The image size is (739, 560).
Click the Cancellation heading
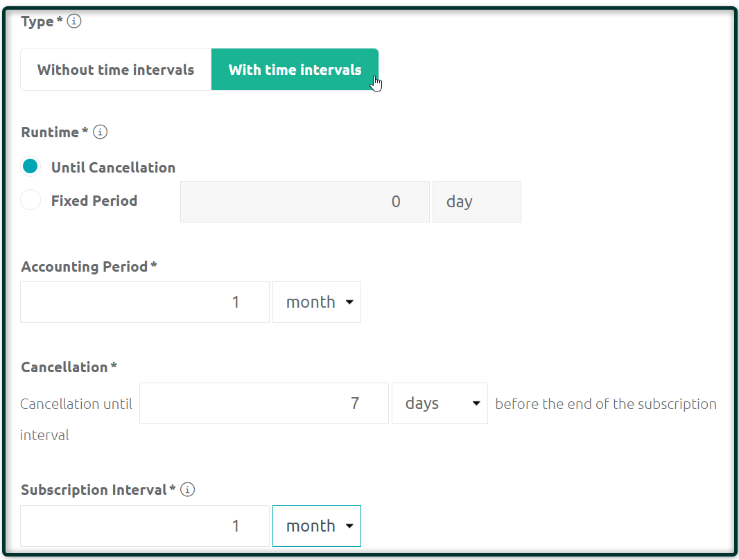(69, 367)
